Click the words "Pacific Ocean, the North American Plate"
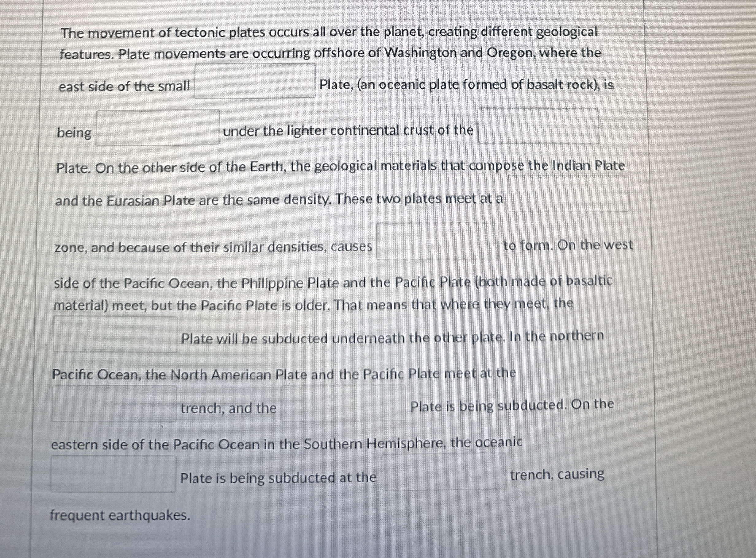 click(178, 375)
